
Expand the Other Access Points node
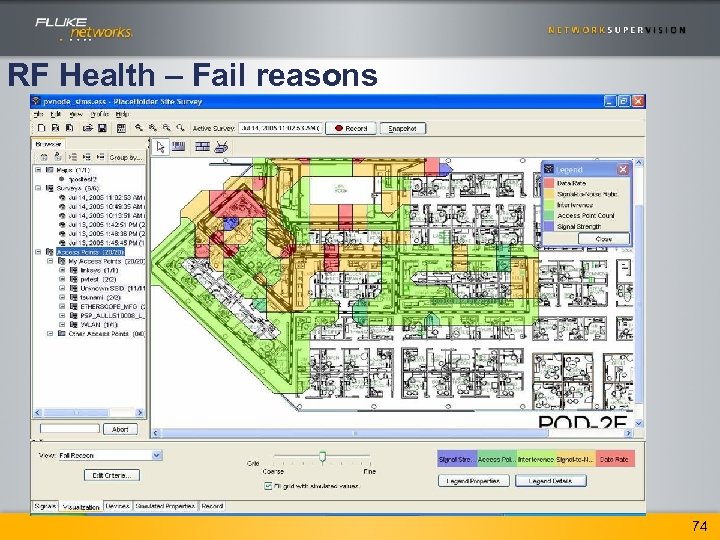coord(50,333)
